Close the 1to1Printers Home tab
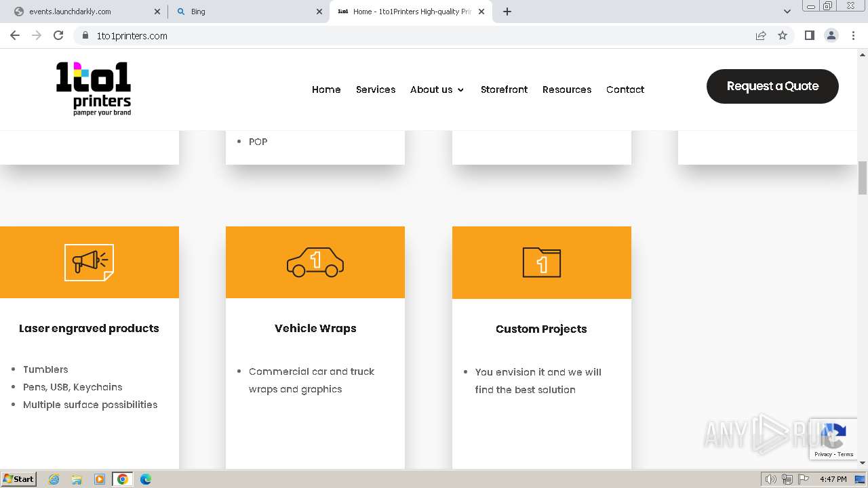Image resolution: width=868 pixels, height=488 pixels. (x=481, y=12)
